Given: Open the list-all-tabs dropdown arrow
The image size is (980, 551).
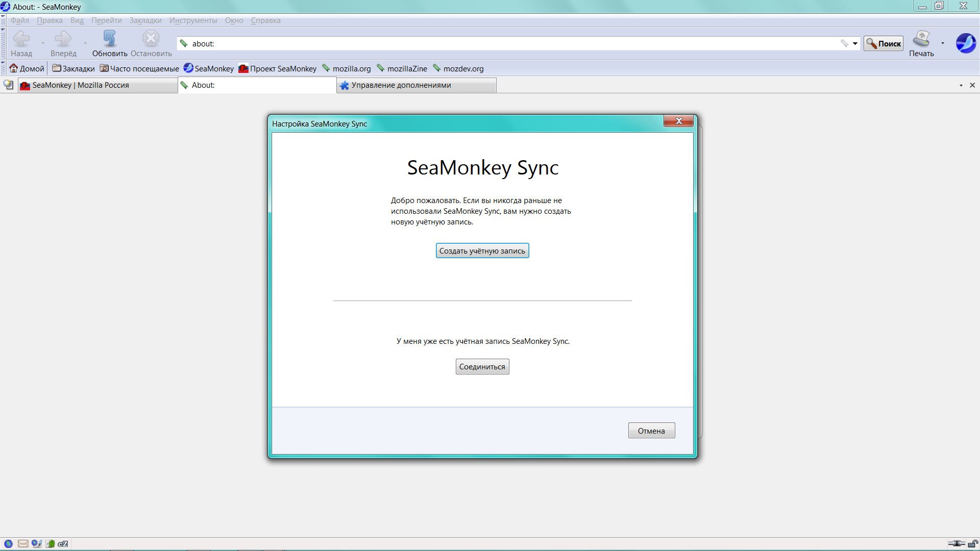Looking at the screenshot, I should point(961,85).
